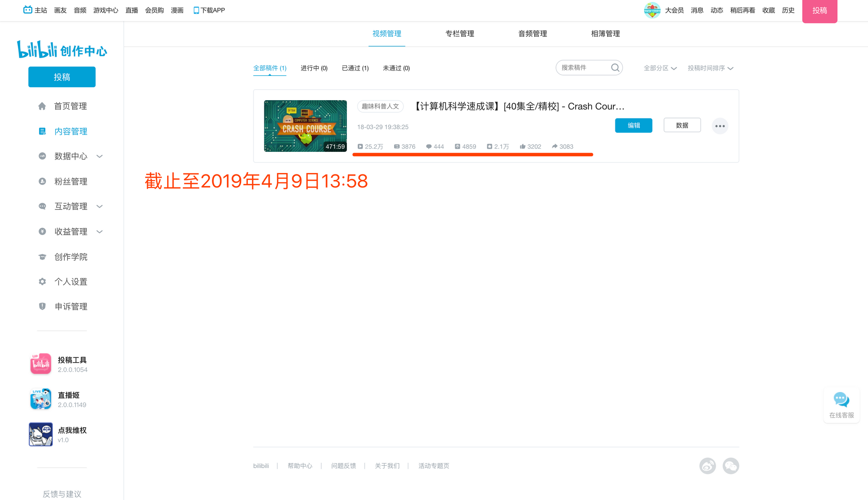
Task: Click the user avatar in top bar
Action: pos(652,10)
